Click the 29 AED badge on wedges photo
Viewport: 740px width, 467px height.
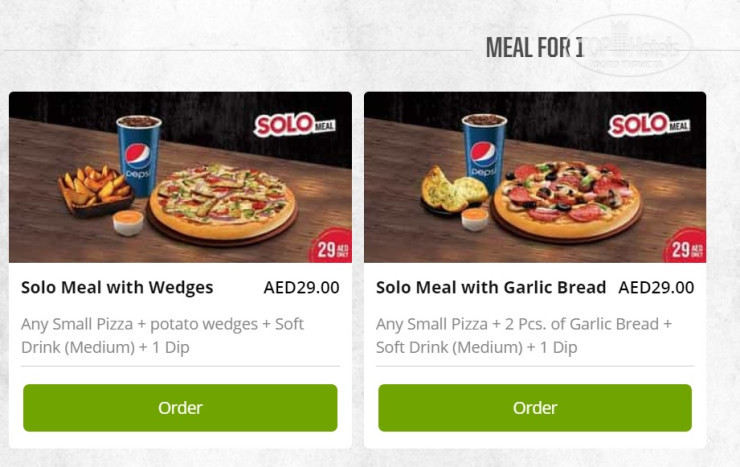click(x=331, y=247)
